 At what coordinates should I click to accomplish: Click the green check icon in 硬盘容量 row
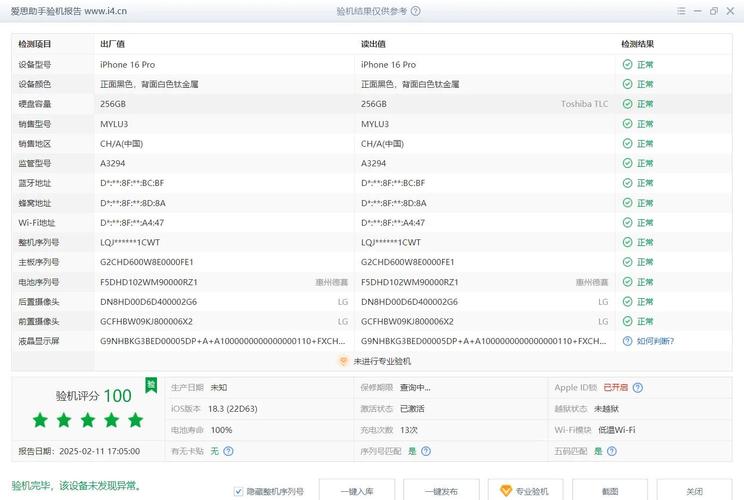tap(627, 104)
